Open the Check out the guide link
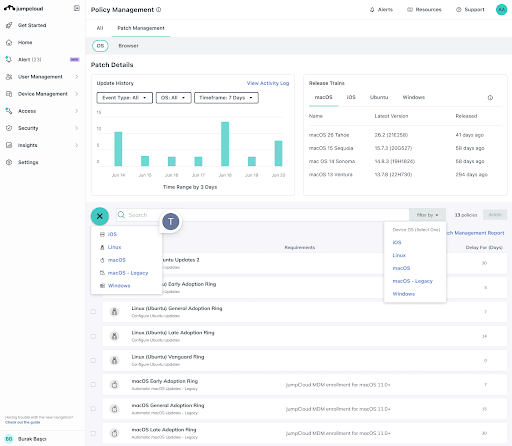The image size is (512, 446). click(x=22, y=422)
